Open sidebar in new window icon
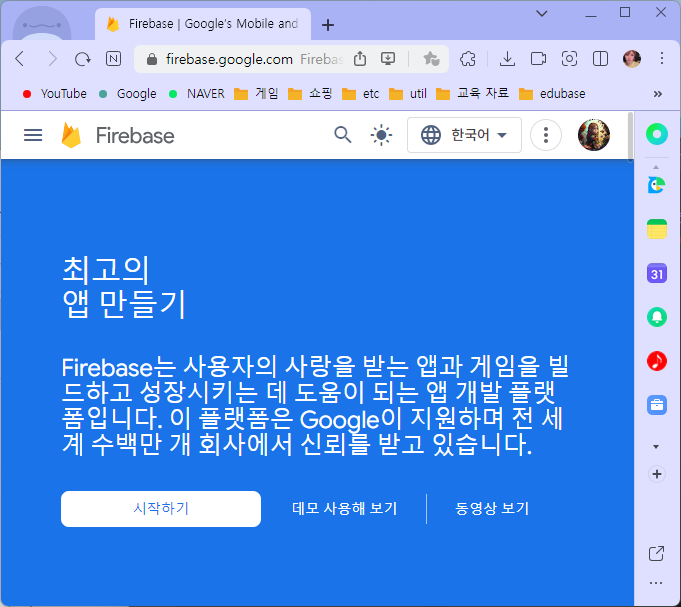Viewport: 681px width, 607px height. click(656, 554)
